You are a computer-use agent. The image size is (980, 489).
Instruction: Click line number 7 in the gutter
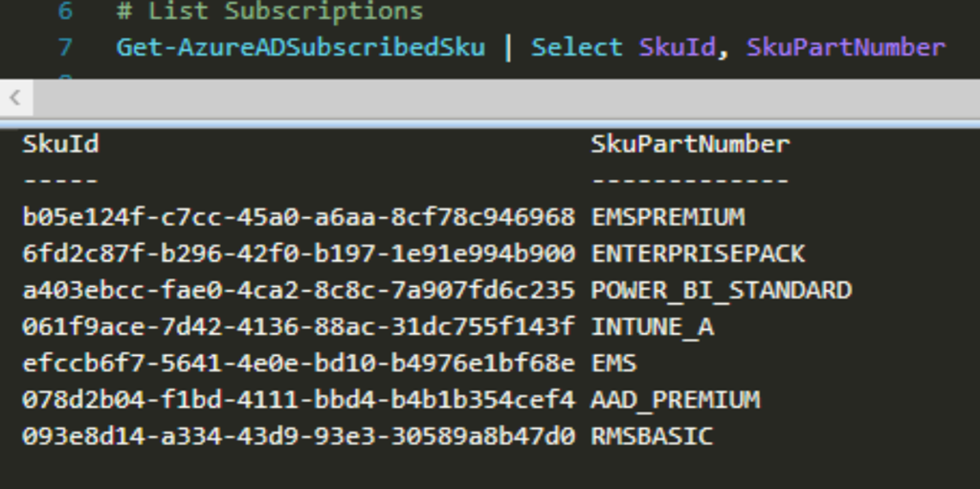(x=65, y=47)
